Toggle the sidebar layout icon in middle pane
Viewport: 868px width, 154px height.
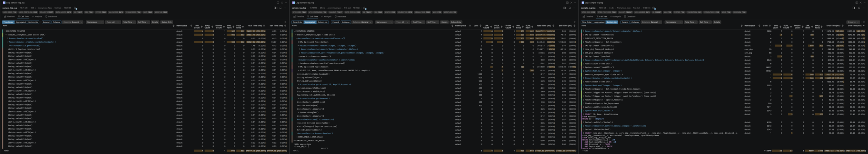pyautogui.click(x=564, y=8)
